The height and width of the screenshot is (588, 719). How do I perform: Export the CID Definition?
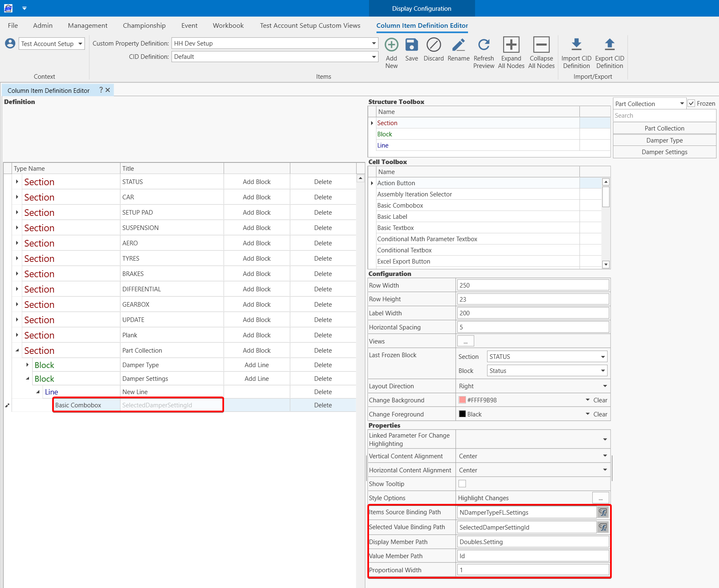(x=609, y=45)
